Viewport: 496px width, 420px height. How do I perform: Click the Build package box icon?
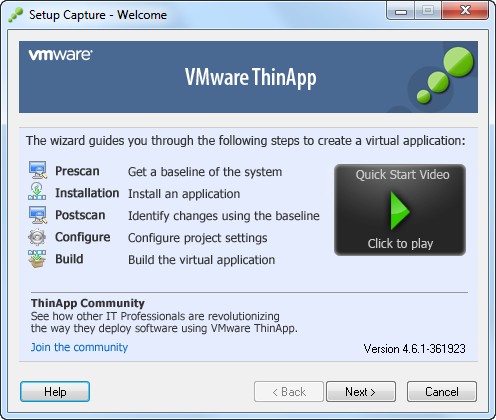(37, 259)
